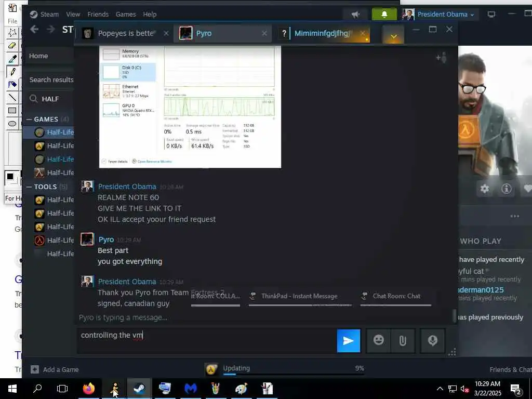532x399 pixels.
Task: Select the eraser tool in Paint
Action: coord(12,46)
